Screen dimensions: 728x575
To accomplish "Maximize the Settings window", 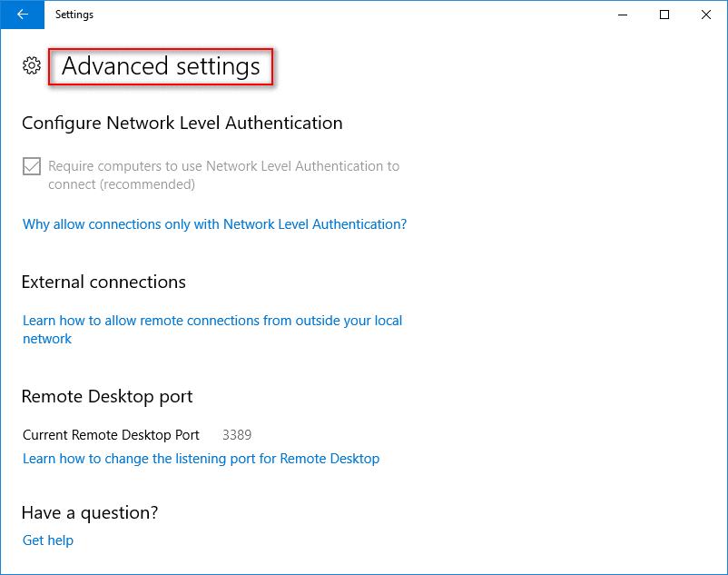I will point(664,15).
